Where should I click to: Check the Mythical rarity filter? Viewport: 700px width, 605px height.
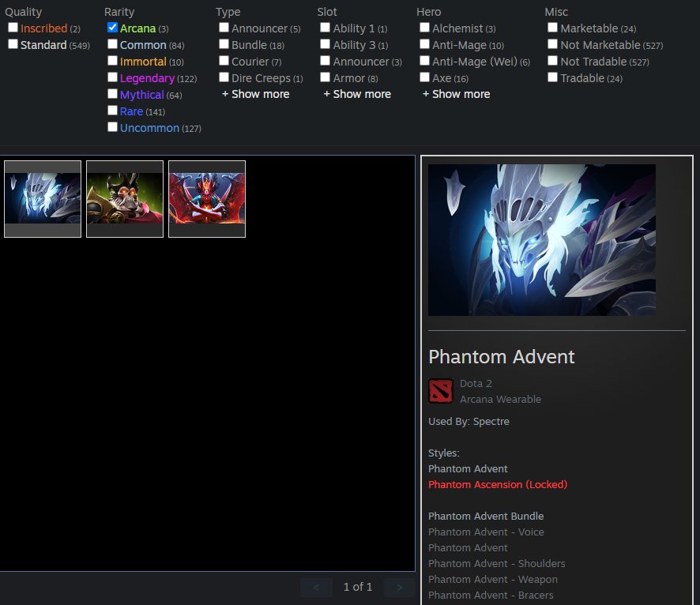point(112,94)
